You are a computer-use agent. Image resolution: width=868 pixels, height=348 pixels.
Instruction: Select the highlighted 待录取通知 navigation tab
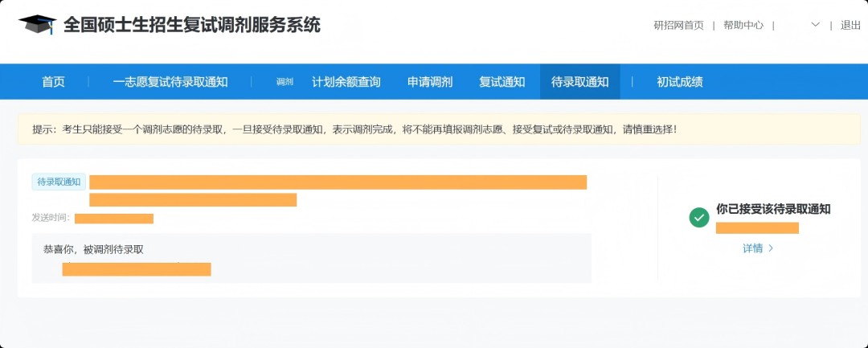click(580, 82)
